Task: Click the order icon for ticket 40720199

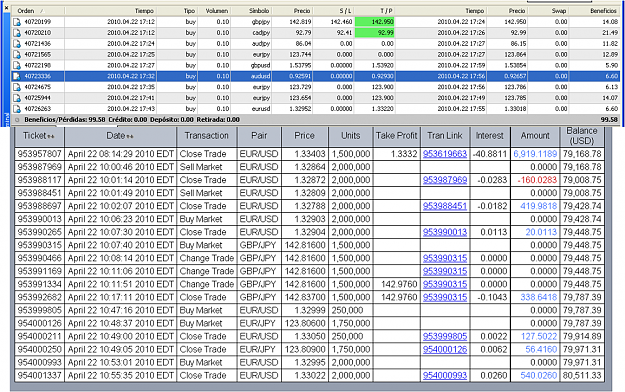Action: [x=17, y=22]
